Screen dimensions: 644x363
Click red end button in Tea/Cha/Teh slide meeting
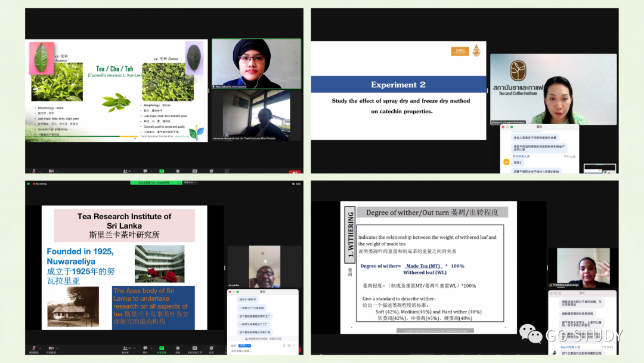pyautogui.click(x=295, y=172)
